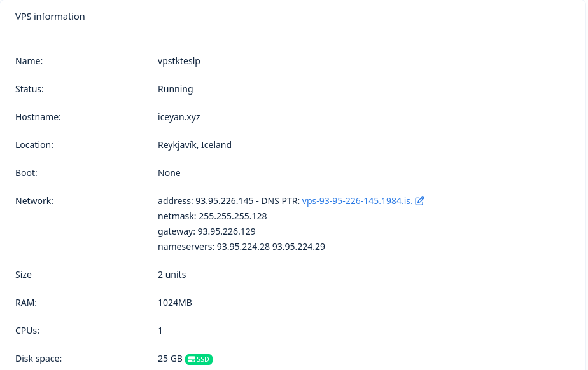Select the VPS name vpstkteslp
This screenshot has height=370, width=588.
179,61
